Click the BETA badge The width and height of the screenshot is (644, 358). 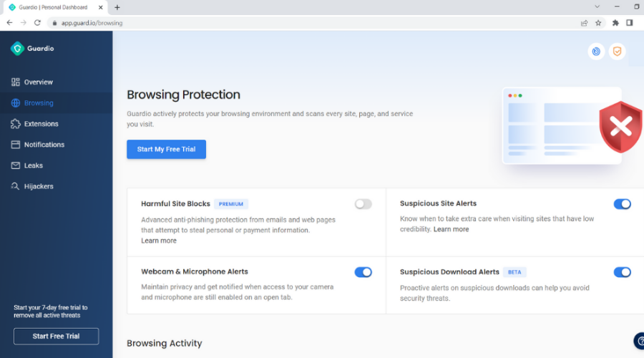[x=514, y=272]
